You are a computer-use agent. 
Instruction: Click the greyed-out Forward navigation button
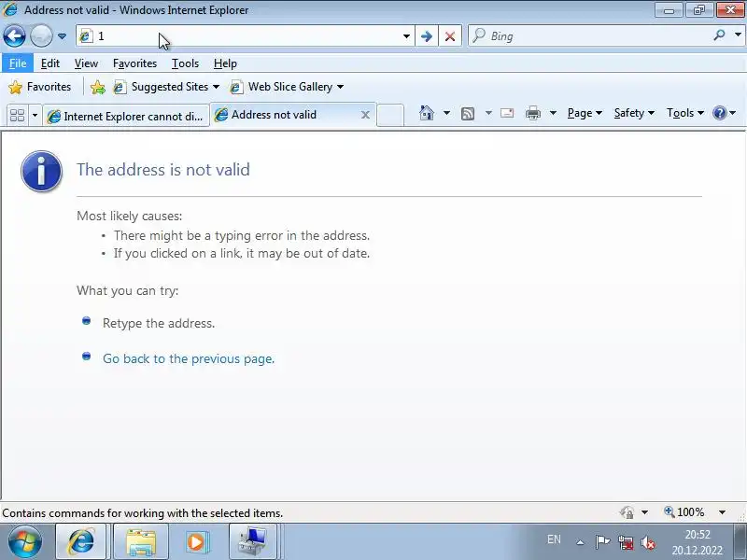(41, 35)
